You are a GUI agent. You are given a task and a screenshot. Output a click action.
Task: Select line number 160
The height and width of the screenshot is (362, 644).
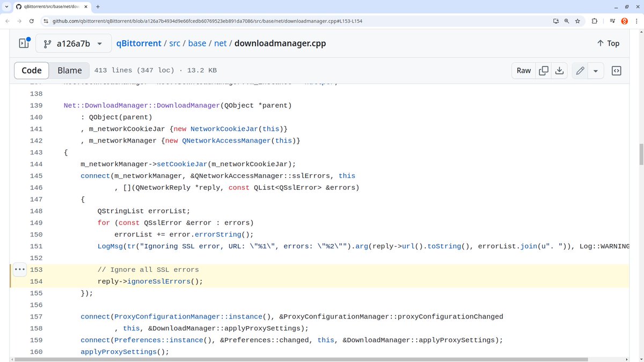[x=36, y=352]
